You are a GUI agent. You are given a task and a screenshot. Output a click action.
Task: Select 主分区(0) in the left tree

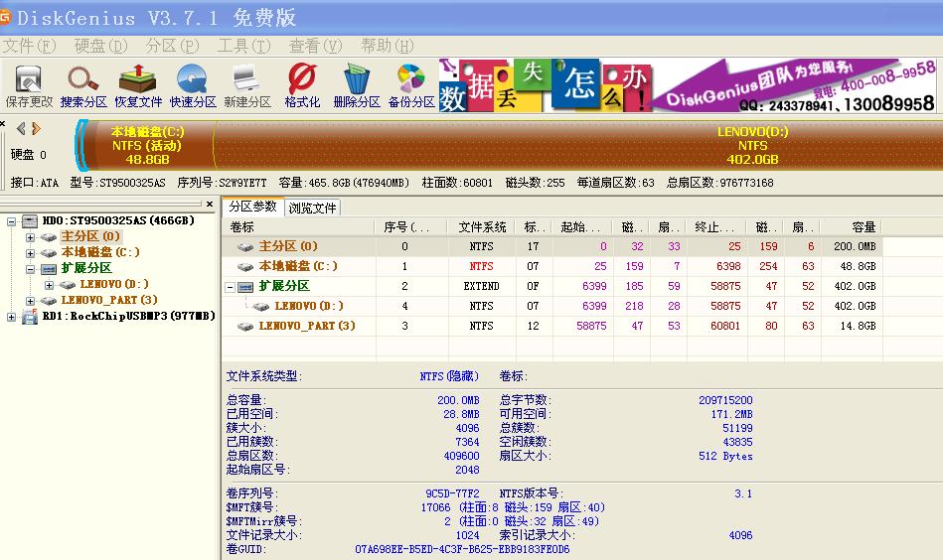tap(90, 236)
